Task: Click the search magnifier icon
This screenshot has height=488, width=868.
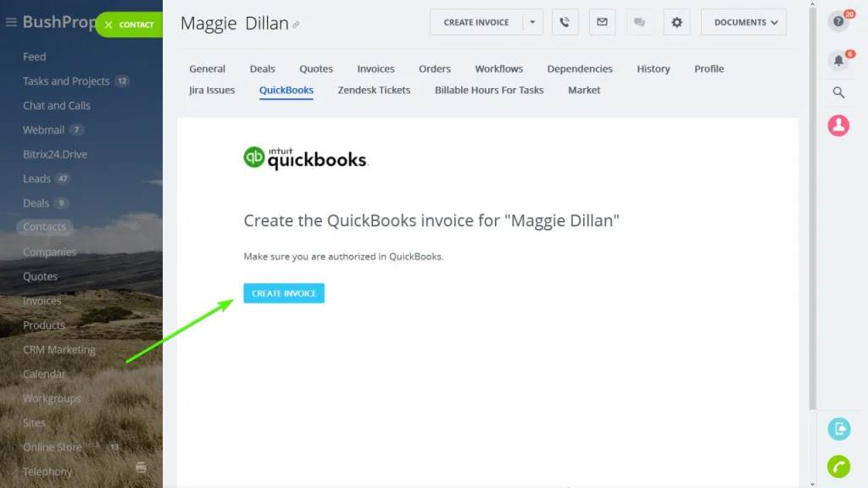Action: coord(838,92)
